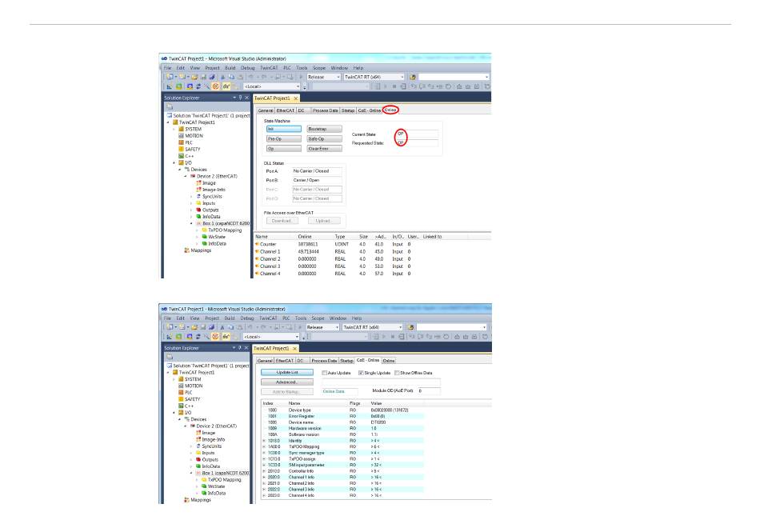Enable the Show Offline Data checkbox

[x=397, y=373]
